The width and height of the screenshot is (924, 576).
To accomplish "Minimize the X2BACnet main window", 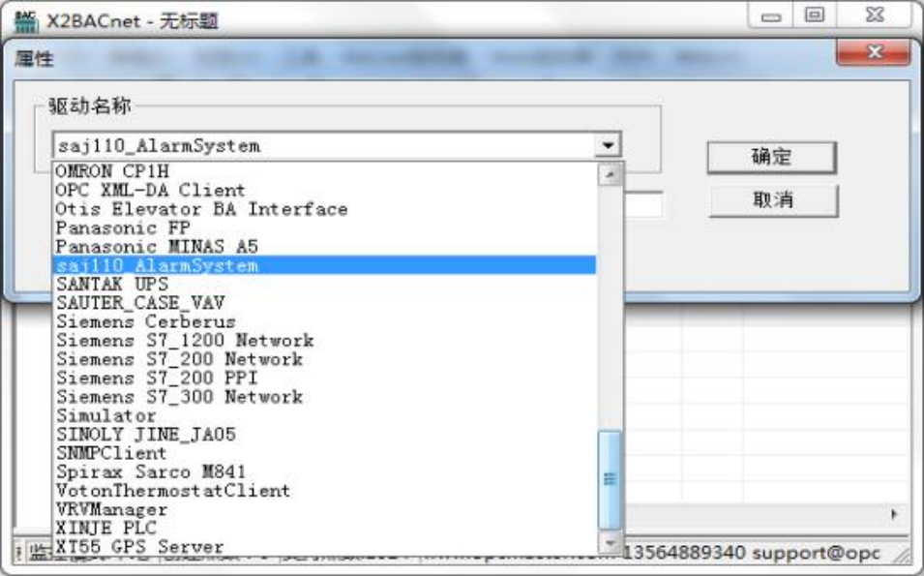I will [x=771, y=15].
